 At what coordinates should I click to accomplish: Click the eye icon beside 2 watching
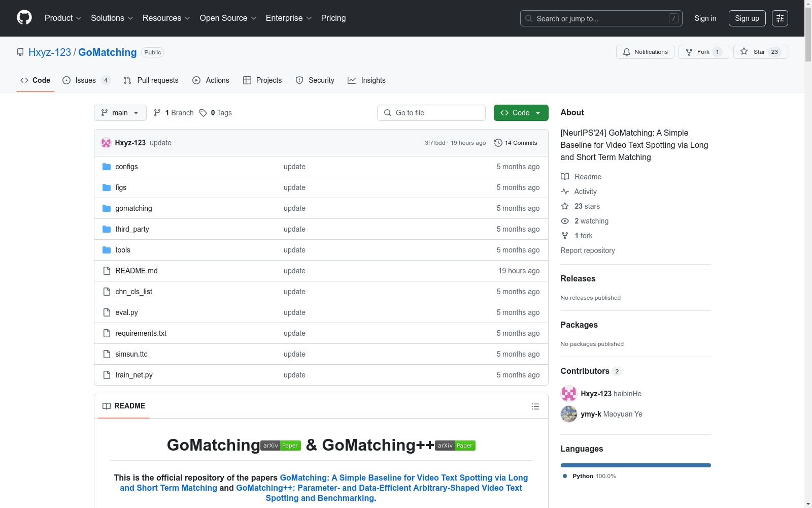[565, 221]
